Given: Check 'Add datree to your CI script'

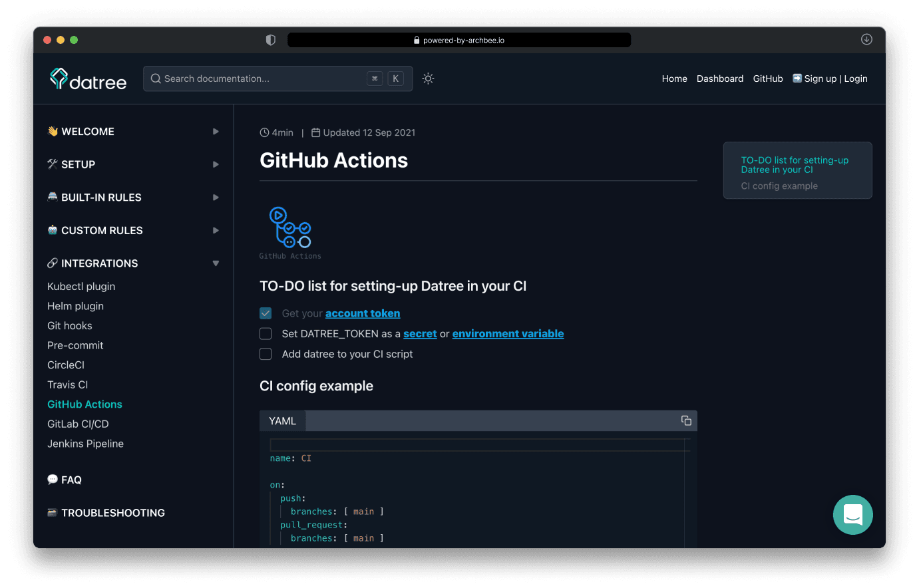Looking at the screenshot, I should click(x=266, y=354).
